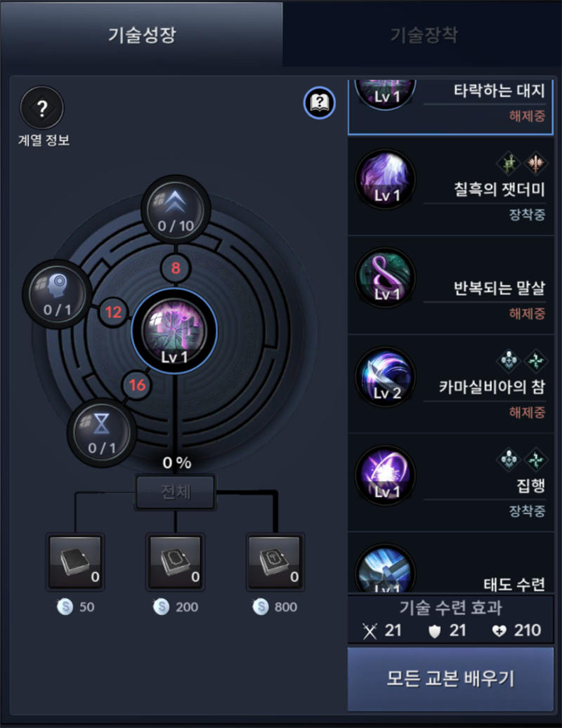Switch to the 기술성장 tab
The image size is (562, 728).
tap(142, 34)
